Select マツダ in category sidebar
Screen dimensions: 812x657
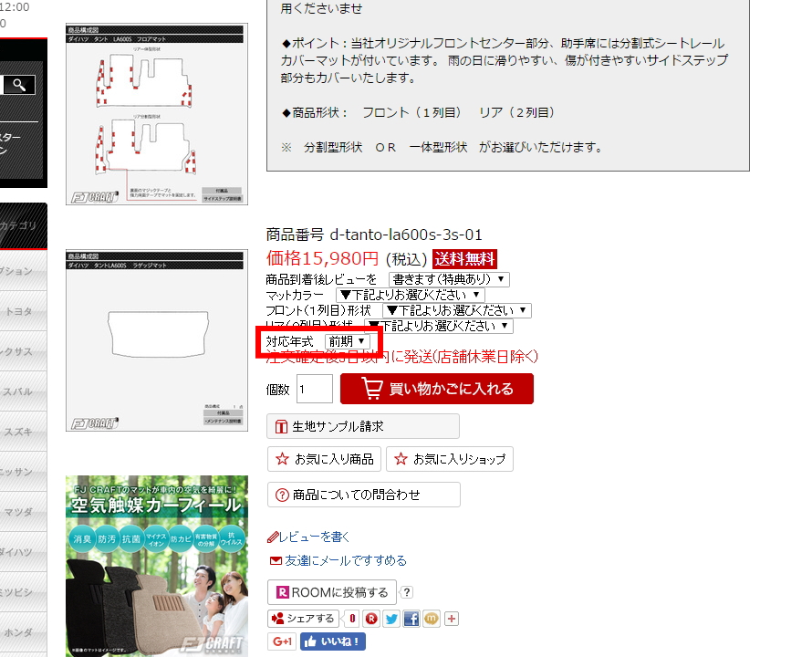18,512
